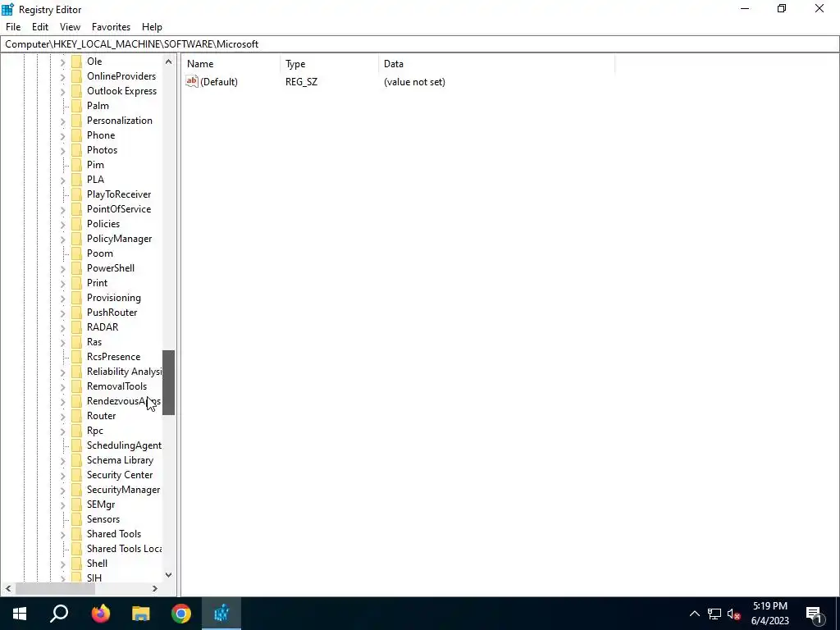The image size is (840, 630).
Task: Expand the OnlineProviders key
Action: (62, 76)
